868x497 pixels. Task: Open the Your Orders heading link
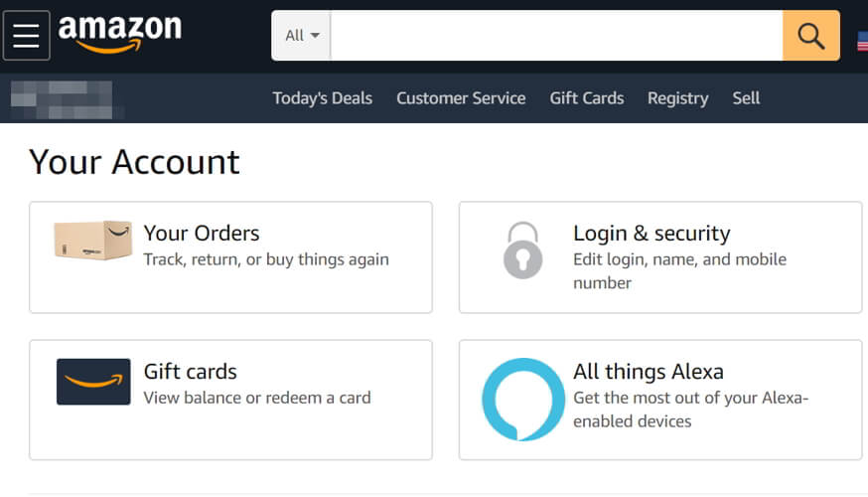202,234
